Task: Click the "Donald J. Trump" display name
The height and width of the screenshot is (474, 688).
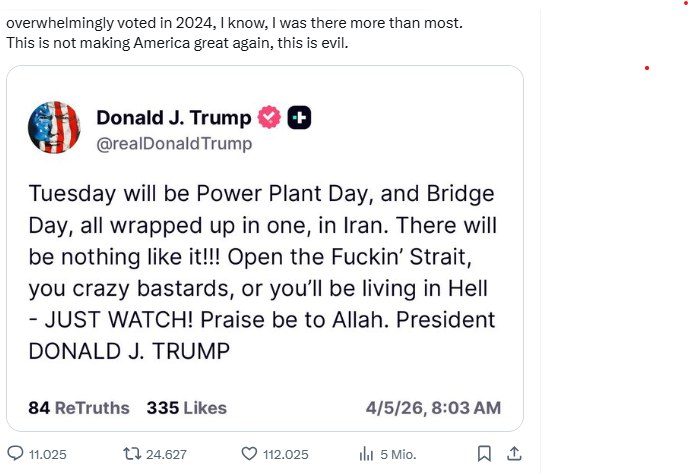Action: coord(173,118)
